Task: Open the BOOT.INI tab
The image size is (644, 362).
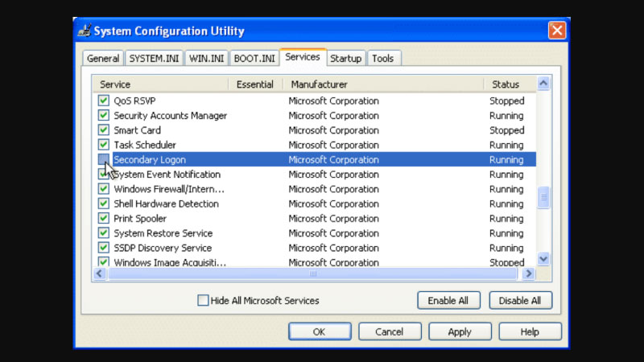Action: tap(254, 59)
